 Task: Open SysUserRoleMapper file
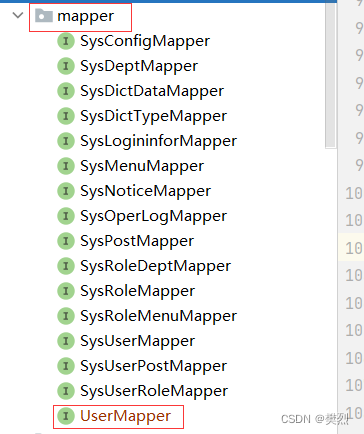(x=154, y=392)
